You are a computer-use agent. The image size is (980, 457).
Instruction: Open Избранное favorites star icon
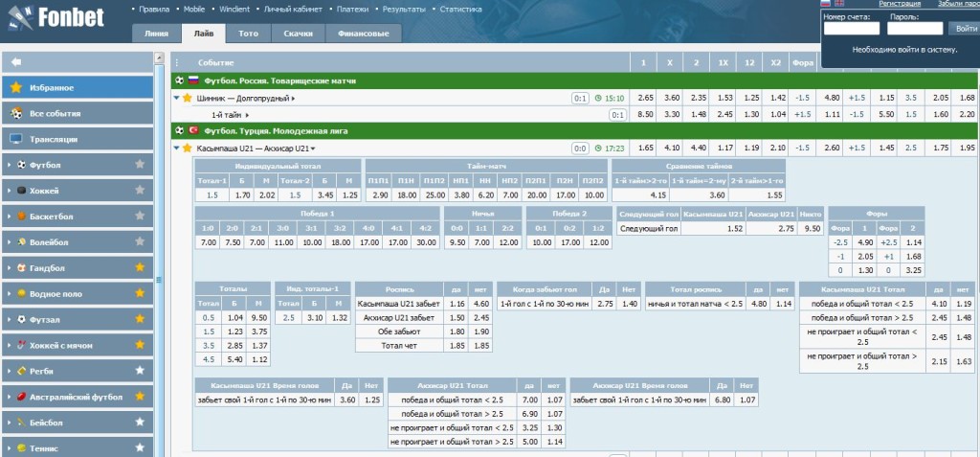[17, 87]
